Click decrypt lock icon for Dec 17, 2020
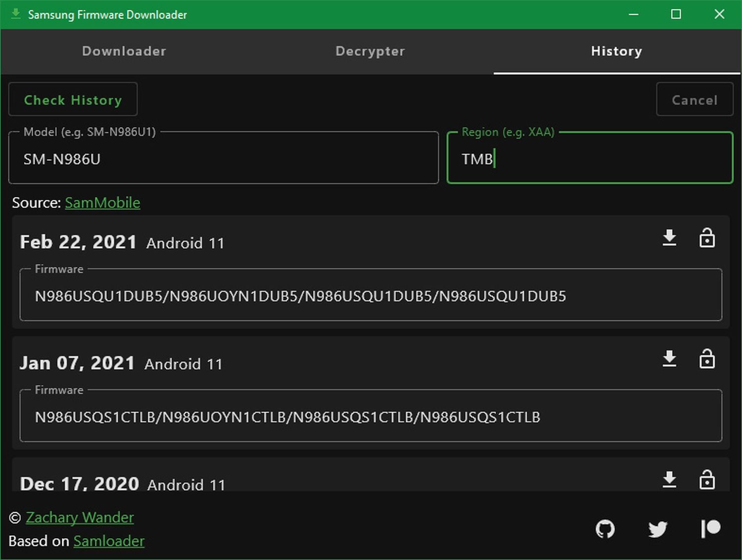Viewport: 742px width, 560px height. point(707,479)
